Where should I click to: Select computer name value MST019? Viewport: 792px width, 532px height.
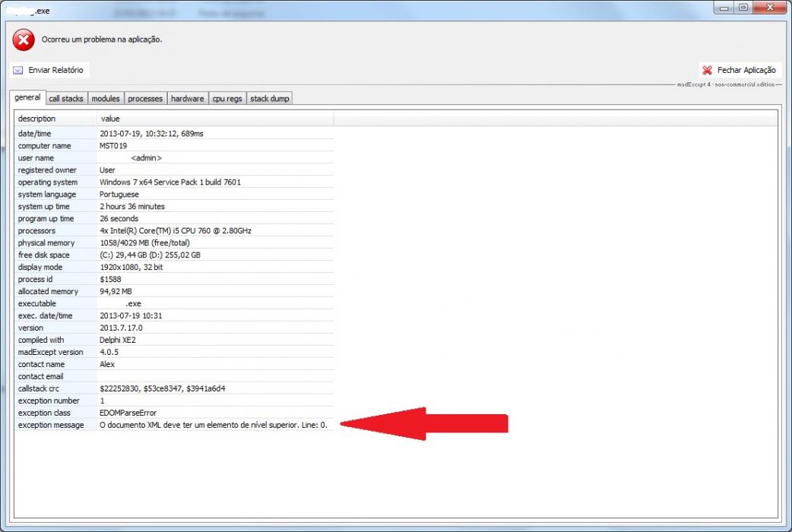[x=113, y=146]
